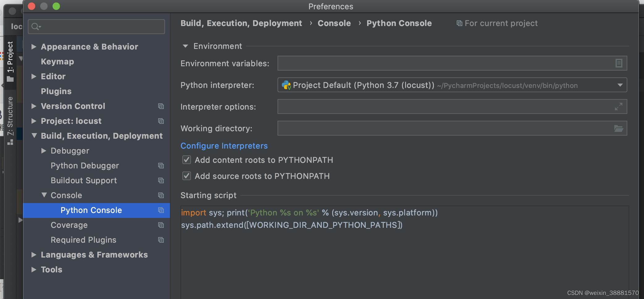
Task: Click the project icon next to Python Debugger
Action: (x=161, y=166)
